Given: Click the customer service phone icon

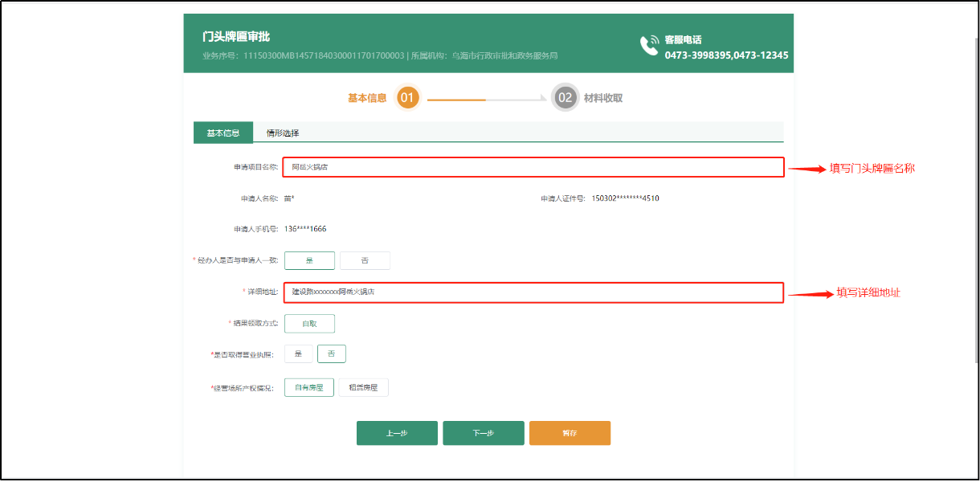Looking at the screenshot, I should (651, 44).
